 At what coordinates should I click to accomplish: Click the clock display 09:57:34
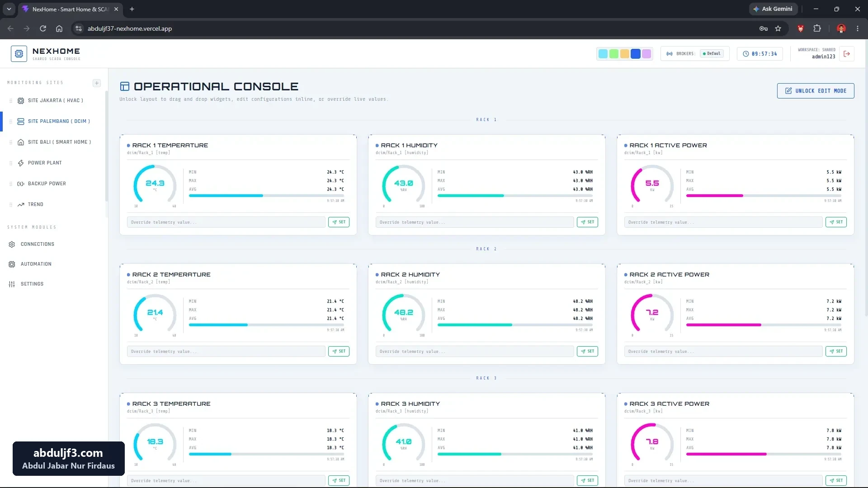pyautogui.click(x=760, y=54)
